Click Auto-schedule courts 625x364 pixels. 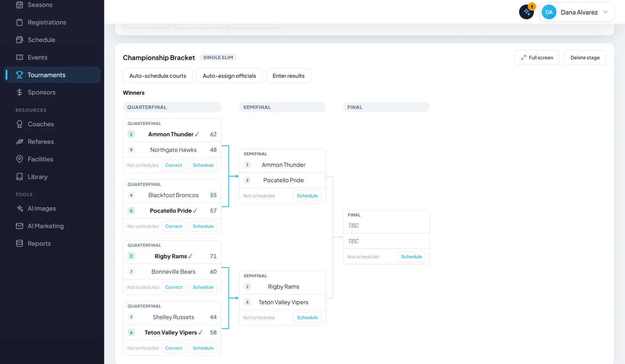(158, 76)
